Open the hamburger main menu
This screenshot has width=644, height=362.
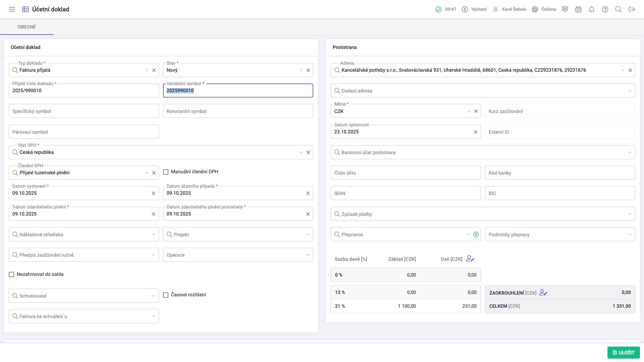(12, 9)
